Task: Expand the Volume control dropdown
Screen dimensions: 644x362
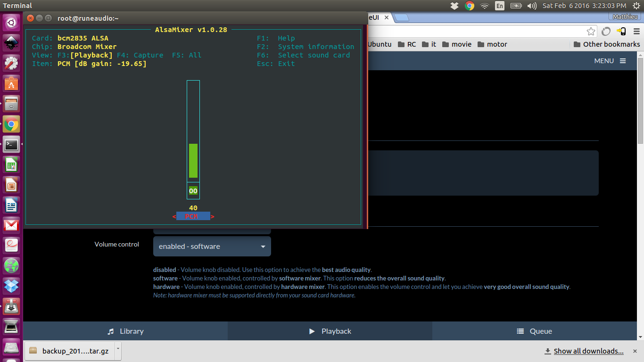Action: [x=212, y=247]
